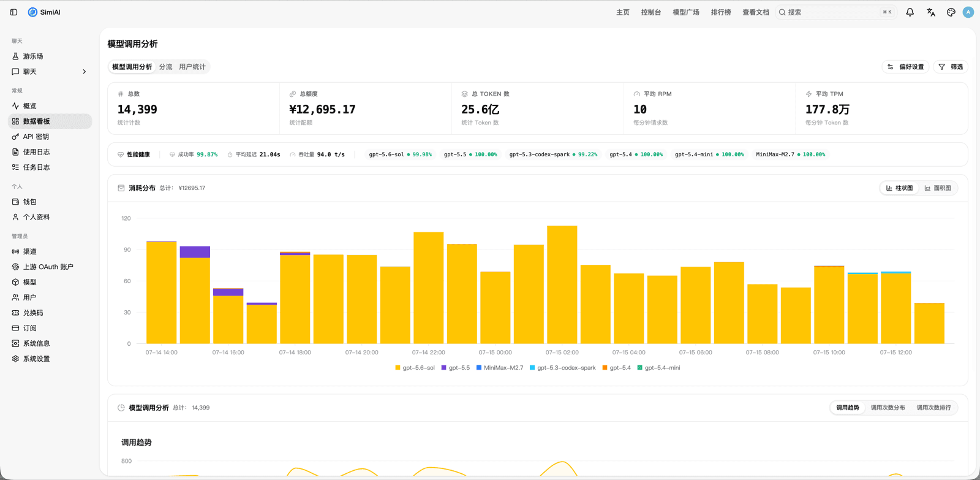Select 调用趋势 view option
Viewport: 980px width, 480px height.
click(848, 408)
